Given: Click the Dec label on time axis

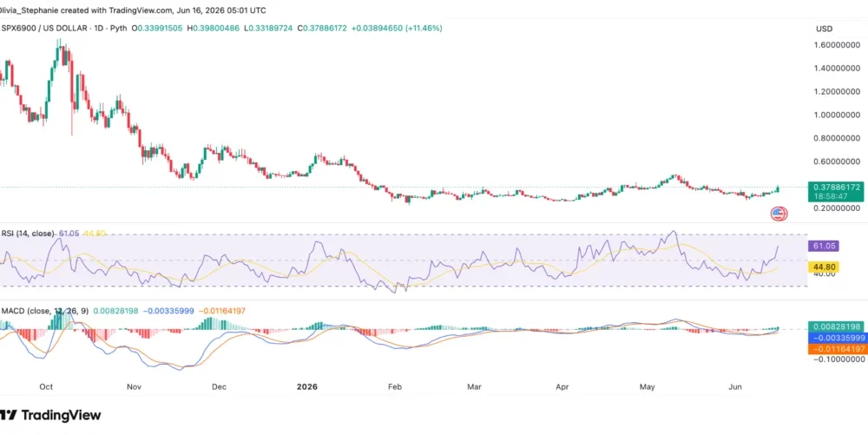Looking at the screenshot, I should tap(220, 387).
